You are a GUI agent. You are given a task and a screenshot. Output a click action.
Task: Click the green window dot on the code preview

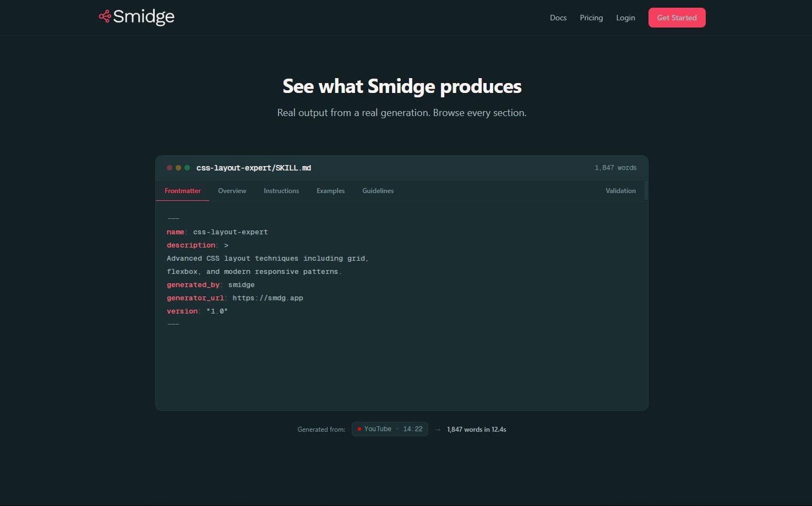tap(187, 168)
